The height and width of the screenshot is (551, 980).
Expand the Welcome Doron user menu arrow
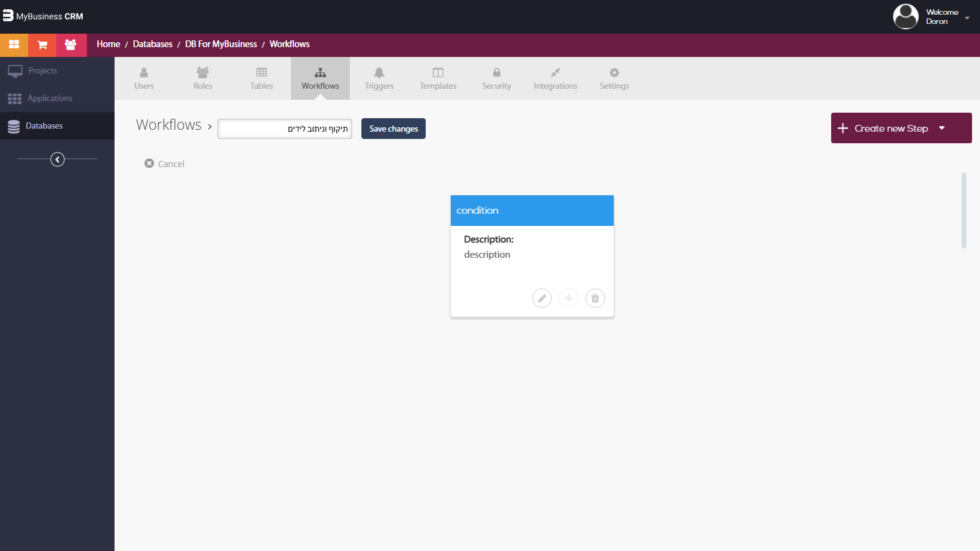tap(967, 18)
